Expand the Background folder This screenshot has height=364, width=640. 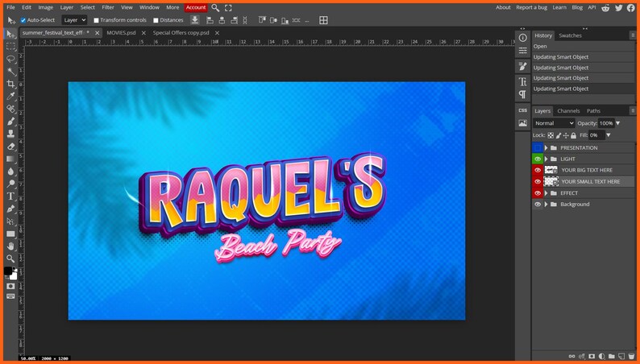tap(546, 205)
